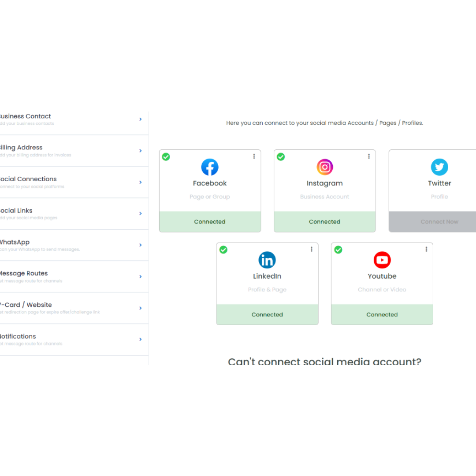Click green check badge on LinkedIn card
This screenshot has width=476, height=476.
223,249
